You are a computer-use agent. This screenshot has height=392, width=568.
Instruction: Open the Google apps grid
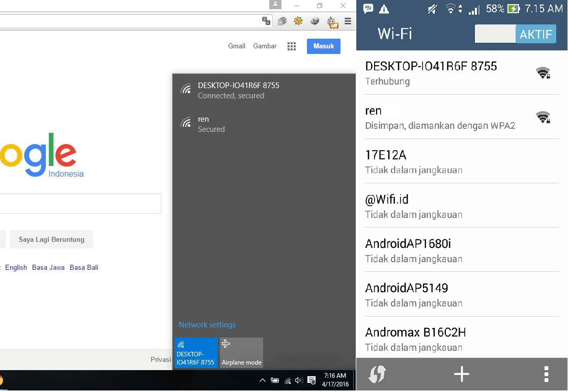tap(292, 46)
